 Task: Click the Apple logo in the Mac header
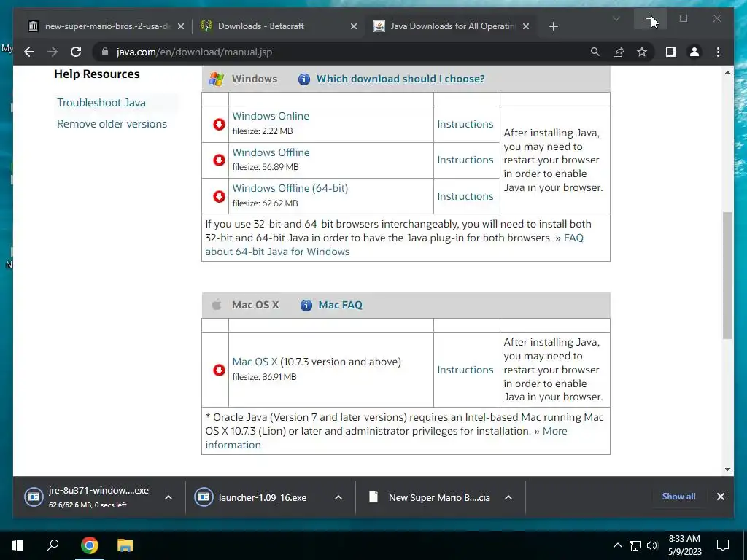[216, 305]
